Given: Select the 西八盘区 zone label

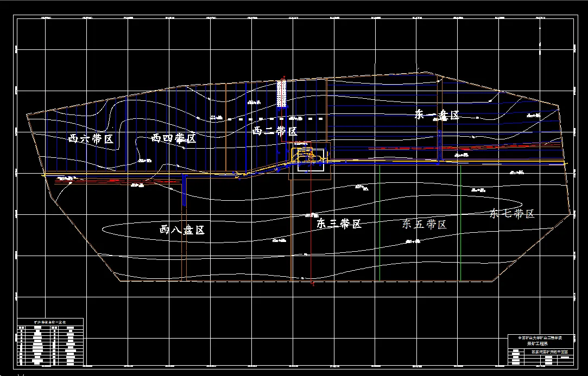Looking at the screenshot, I should (182, 230).
